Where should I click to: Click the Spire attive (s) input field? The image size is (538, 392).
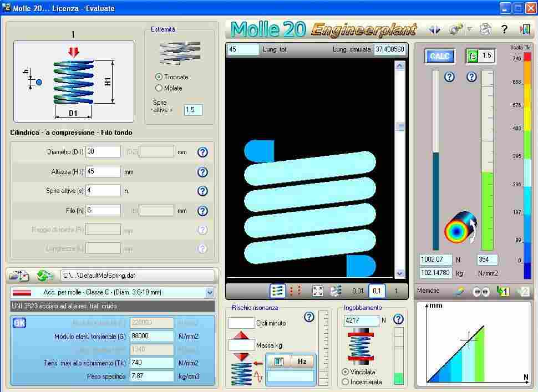pyautogui.click(x=103, y=191)
